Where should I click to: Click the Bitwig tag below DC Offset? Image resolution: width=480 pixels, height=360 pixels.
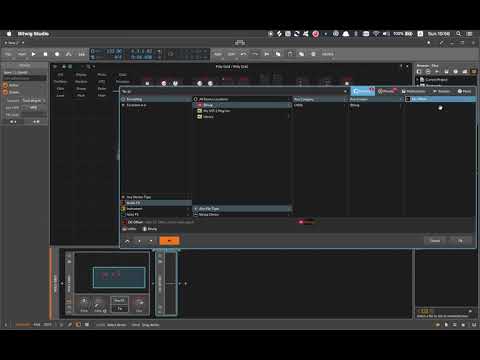click(x=150, y=229)
